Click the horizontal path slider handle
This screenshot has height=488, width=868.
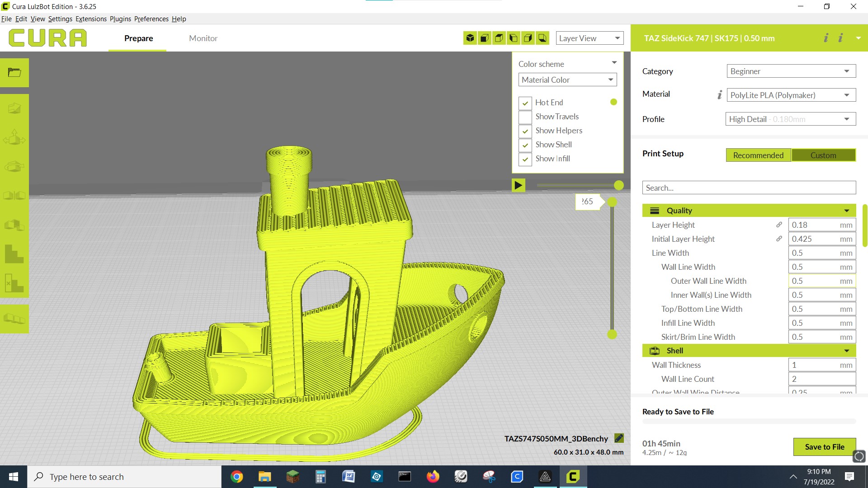click(x=619, y=185)
